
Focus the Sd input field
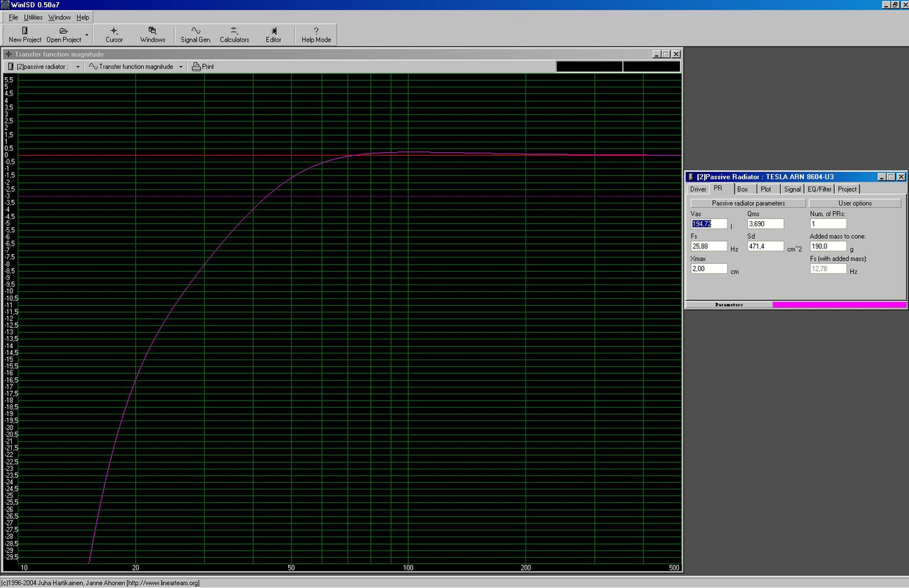[x=766, y=246]
